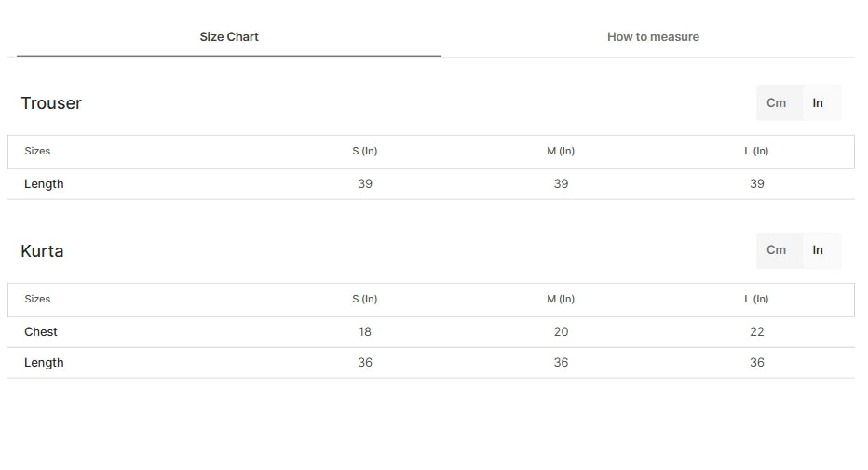Click the Kurta section heading

point(42,251)
